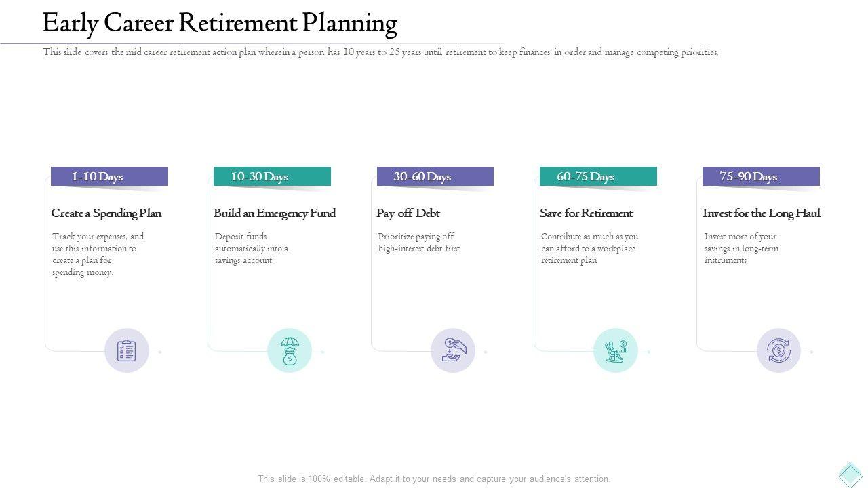
Task: Select the 75-90 Days label
Action: pos(749,177)
